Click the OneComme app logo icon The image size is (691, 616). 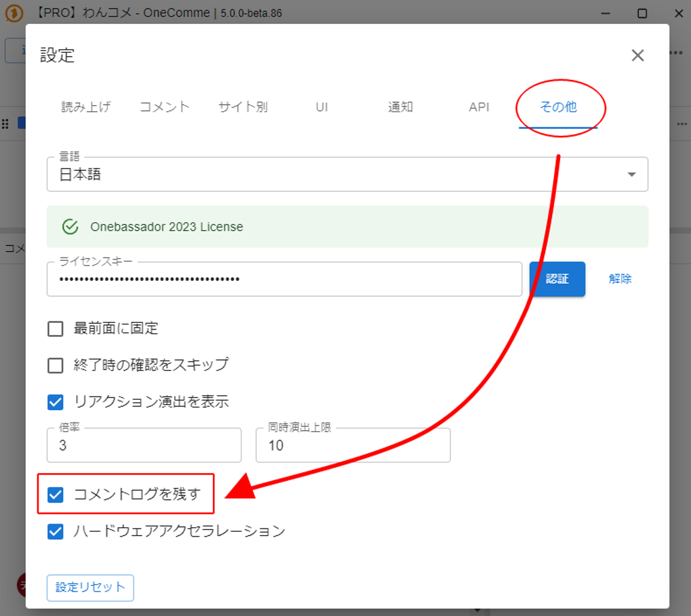(14, 13)
